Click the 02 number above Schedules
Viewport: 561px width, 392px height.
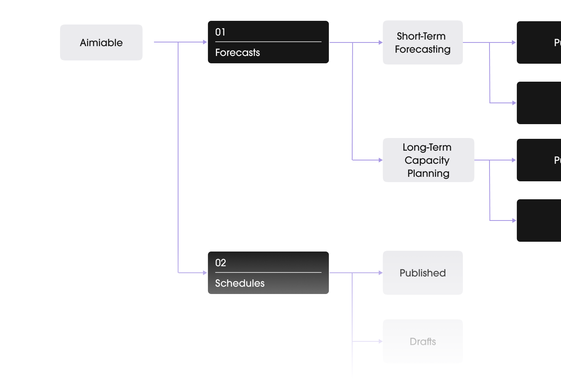pyautogui.click(x=221, y=263)
